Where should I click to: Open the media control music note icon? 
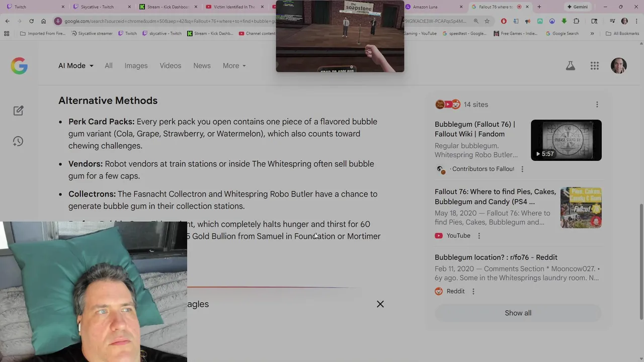(612, 21)
